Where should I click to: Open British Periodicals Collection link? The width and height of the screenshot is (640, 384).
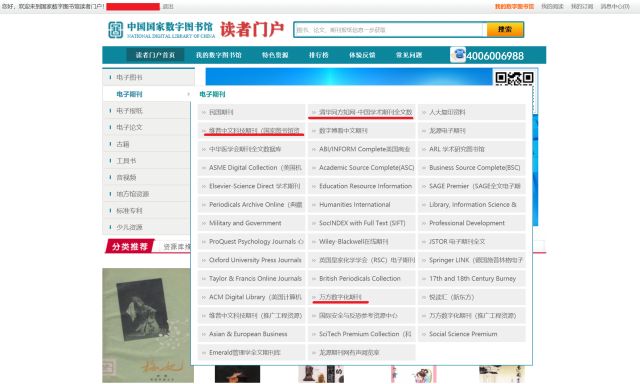coord(360,278)
